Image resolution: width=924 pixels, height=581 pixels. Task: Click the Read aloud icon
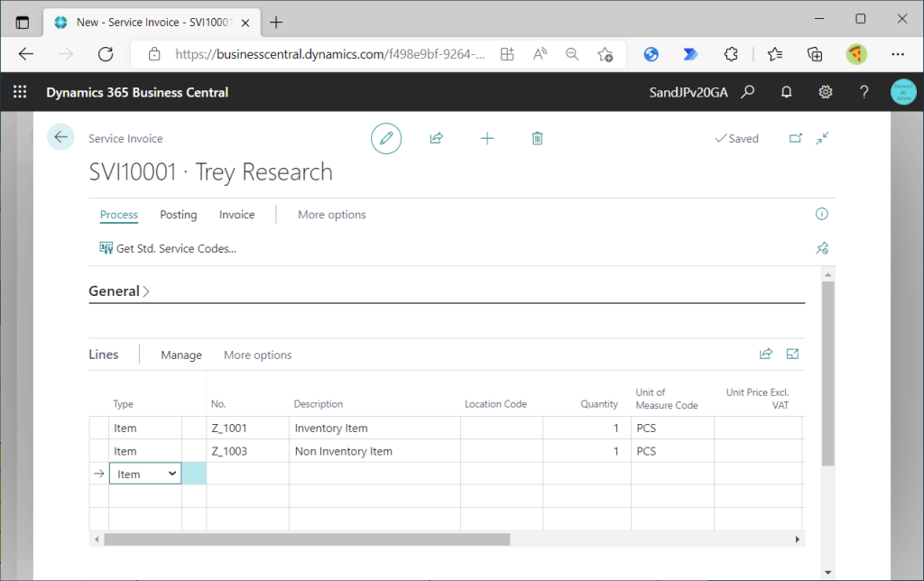coord(540,54)
